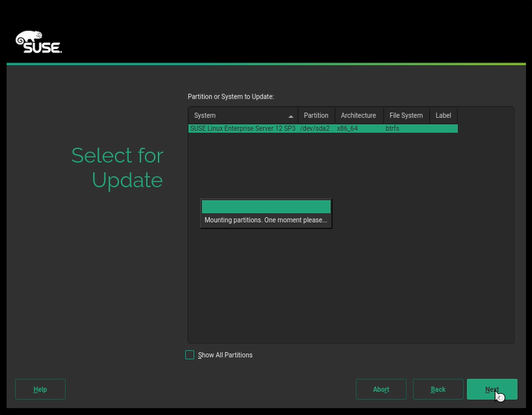Open the Help button
Image resolution: width=532 pixels, height=415 pixels.
40,389
